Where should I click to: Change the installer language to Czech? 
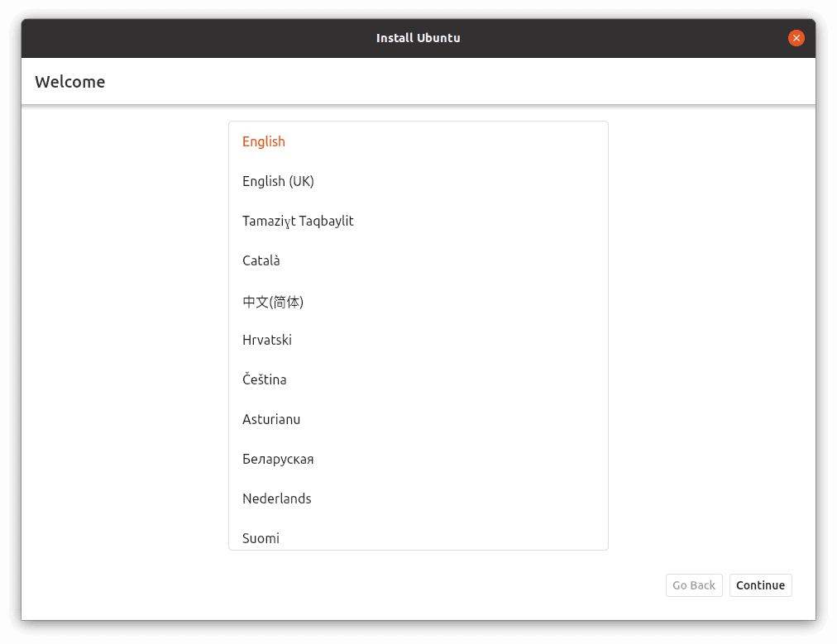point(265,379)
